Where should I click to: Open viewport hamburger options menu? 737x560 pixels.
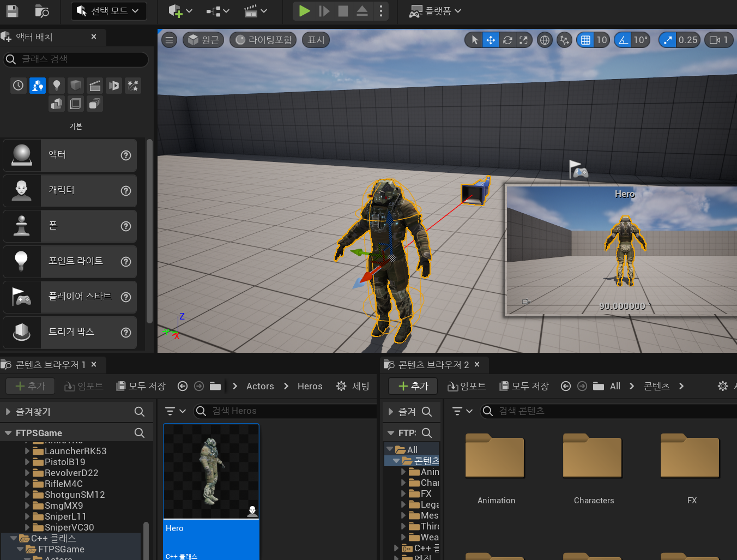point(170,40)
